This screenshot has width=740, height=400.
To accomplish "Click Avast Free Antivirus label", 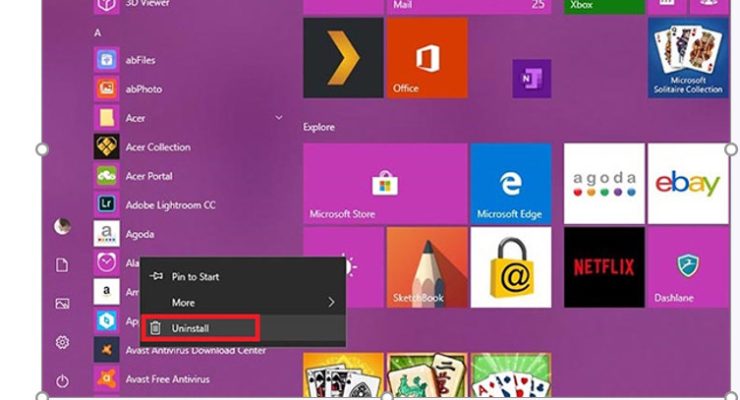I will [x=168, y=379].
